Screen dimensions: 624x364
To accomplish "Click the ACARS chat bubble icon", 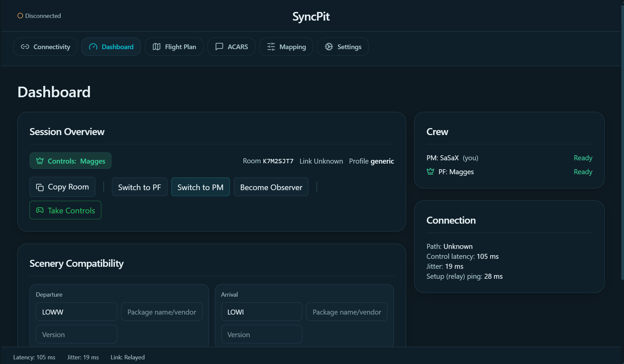I will [219, 47].
